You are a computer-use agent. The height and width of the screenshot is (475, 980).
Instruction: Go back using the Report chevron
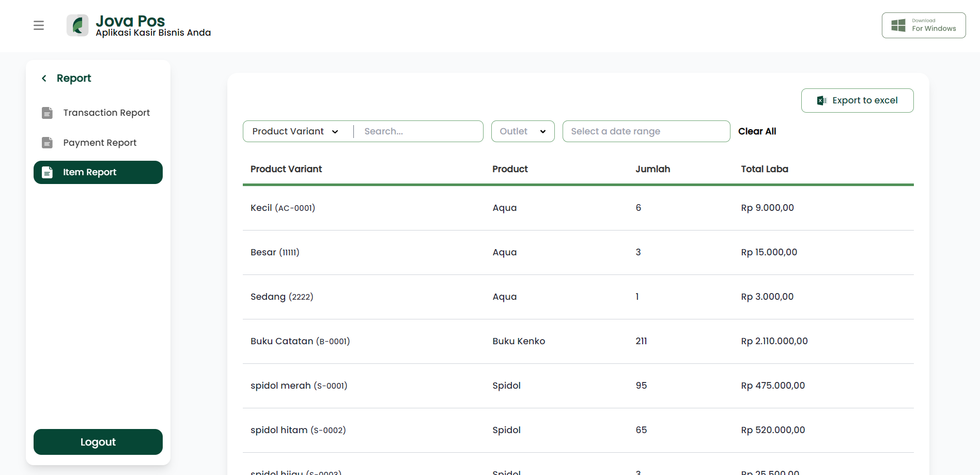[44, 78]
